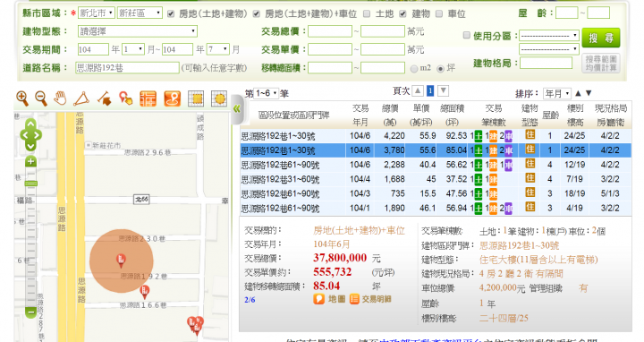Open the start month dropdown showing 1

pos(133,49)
